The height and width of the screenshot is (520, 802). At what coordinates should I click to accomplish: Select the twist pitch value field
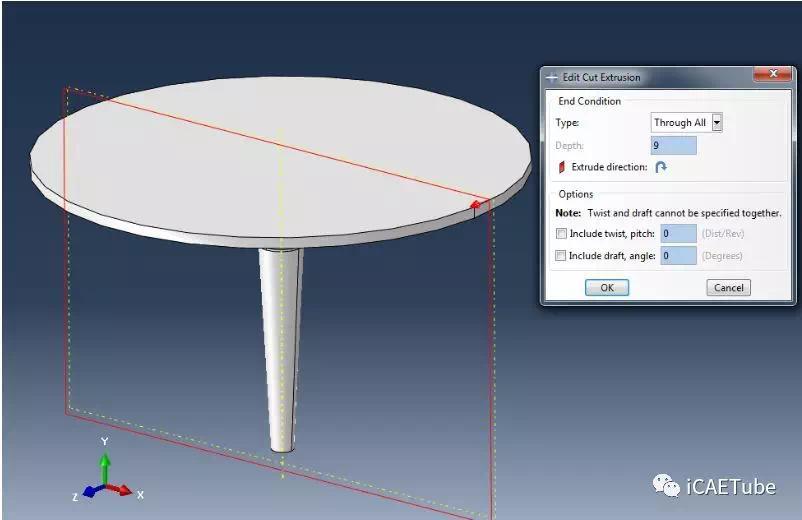tap(678, 234)
